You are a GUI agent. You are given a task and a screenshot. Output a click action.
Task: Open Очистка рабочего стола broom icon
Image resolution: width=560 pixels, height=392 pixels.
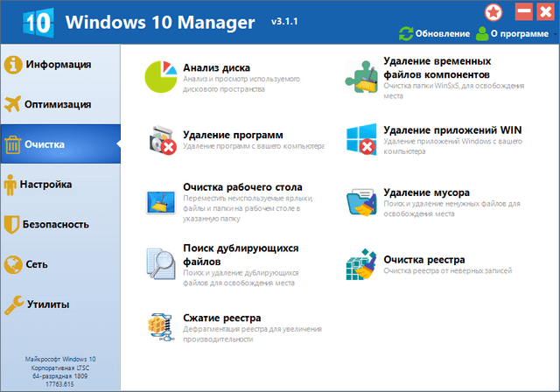coord(161,202)
